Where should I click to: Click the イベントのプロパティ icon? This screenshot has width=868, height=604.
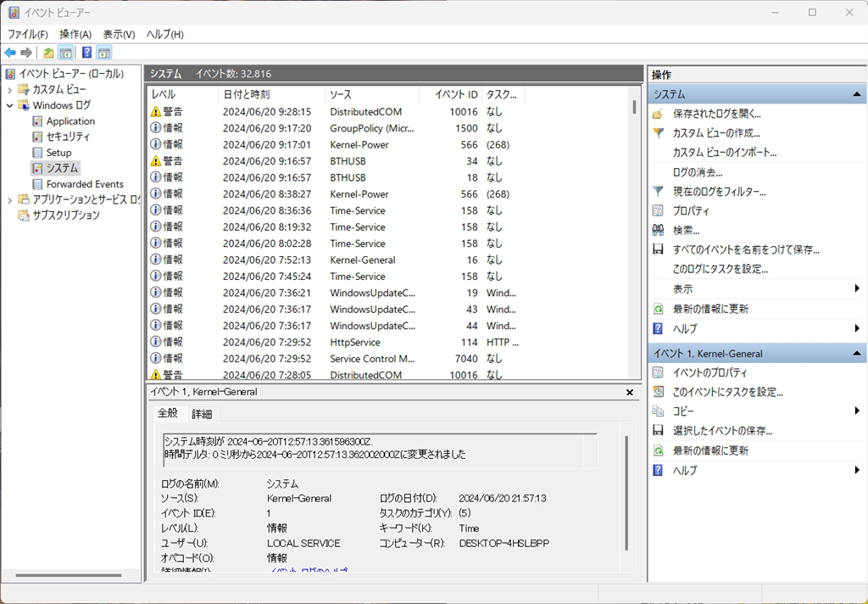point(658,372)
